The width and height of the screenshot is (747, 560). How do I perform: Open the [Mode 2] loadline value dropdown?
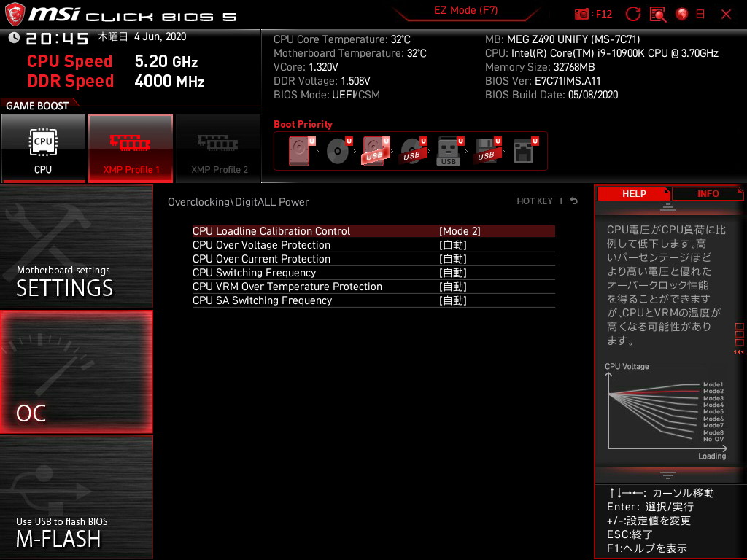pyautogui.click(x=460, y=231)
